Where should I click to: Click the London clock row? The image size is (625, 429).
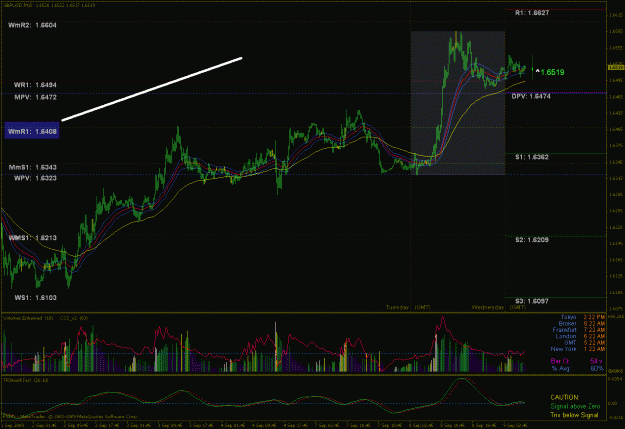[x=580, y=337]
